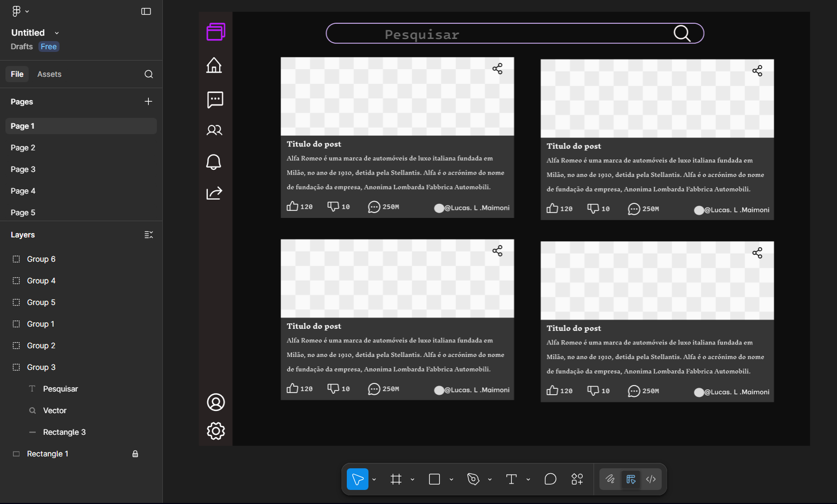The image size is (837, 504).
Task: Open the Text tool options dropdown
Action: click(x=528, y=479)
